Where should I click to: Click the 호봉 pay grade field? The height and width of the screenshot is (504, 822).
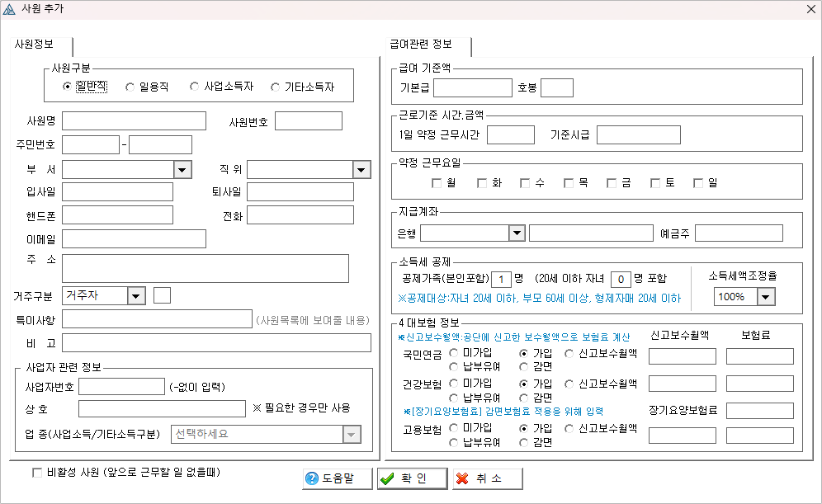click(557, 88)
